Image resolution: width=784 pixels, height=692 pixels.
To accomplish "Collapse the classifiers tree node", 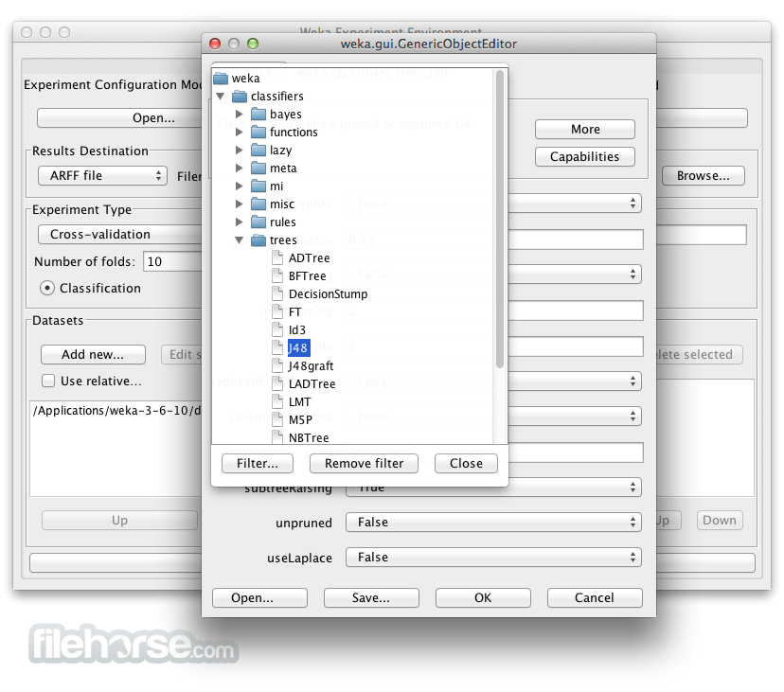I will tap(220, 96).
